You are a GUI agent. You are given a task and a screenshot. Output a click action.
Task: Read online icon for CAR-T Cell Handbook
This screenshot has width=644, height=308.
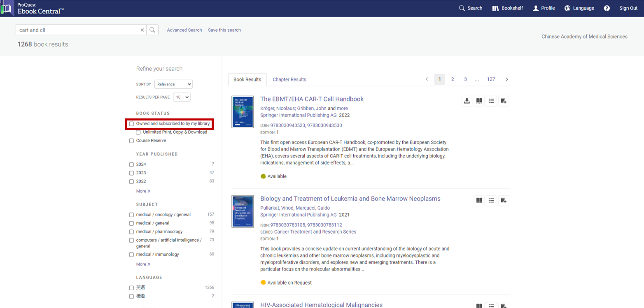coord(479,101)
